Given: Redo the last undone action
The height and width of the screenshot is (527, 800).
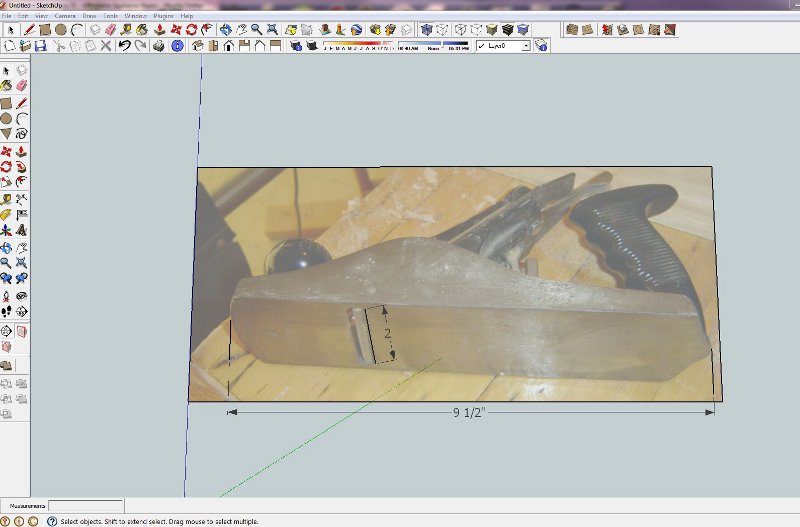Looking at the screenshot, I should click(x=141, y=46).
